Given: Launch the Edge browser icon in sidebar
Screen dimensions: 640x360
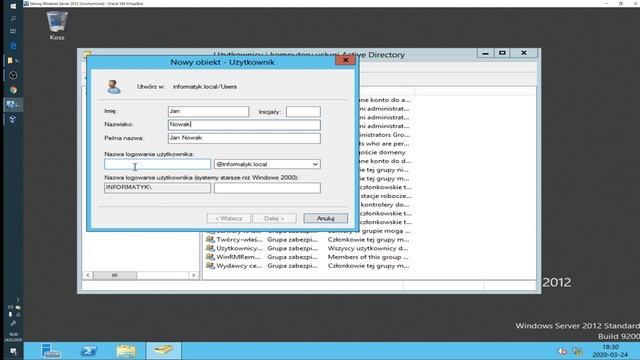Looking at the screenshot, I should click(x=13, y=46).
